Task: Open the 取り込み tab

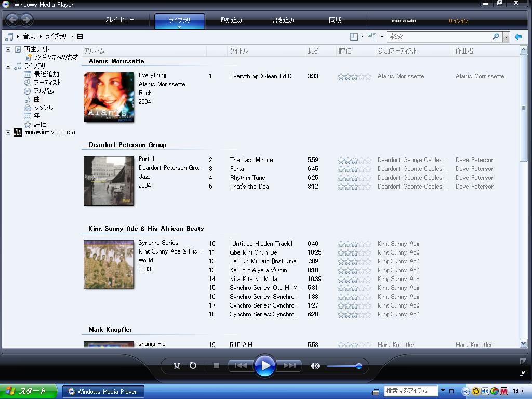Action: click(231, 20)
